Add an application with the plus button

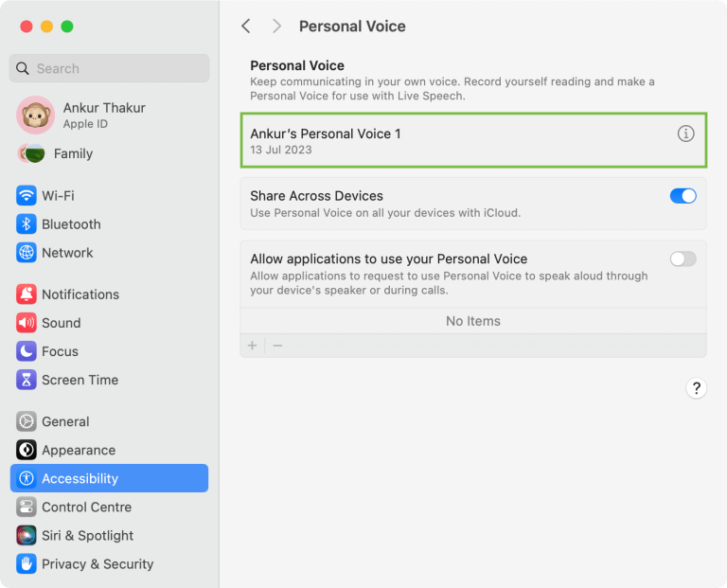[x=252, y=346]
